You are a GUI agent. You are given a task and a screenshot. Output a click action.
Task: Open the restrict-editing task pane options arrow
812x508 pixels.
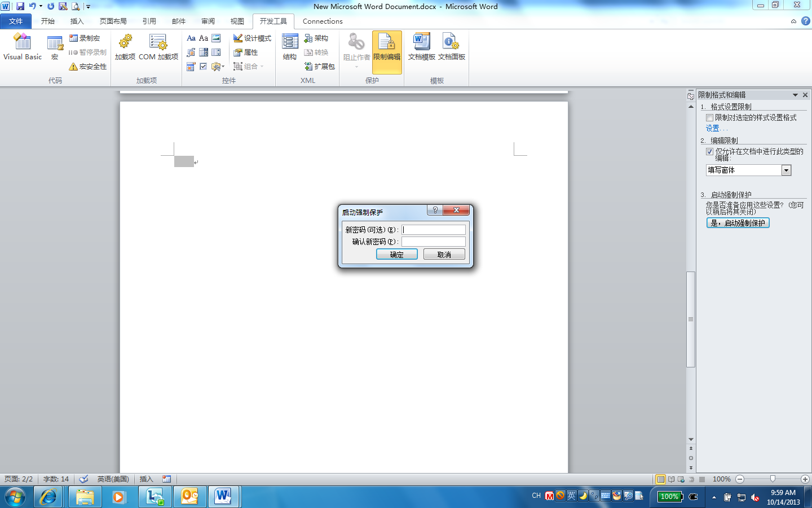point(795,95)
